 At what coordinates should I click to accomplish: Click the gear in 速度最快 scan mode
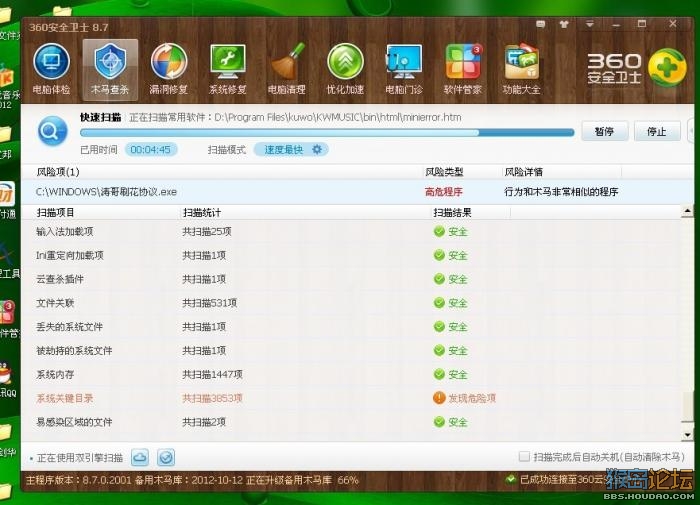tap(317, 149)
